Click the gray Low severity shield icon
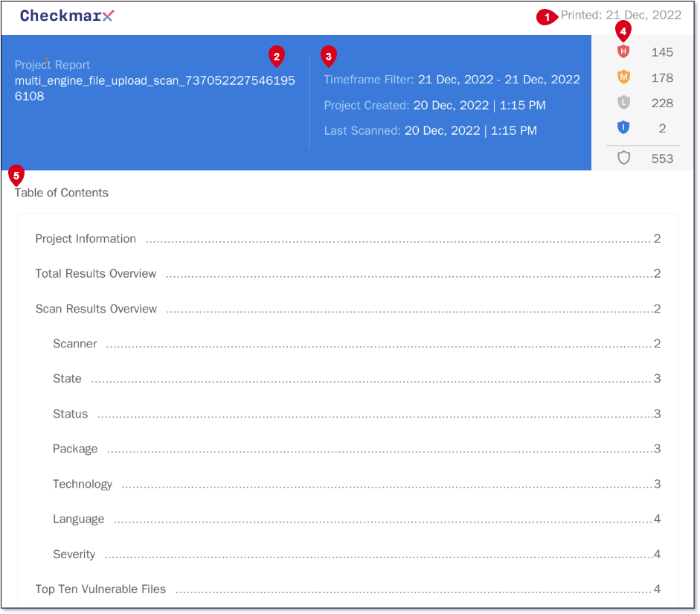Screen dimensions: 700x614 623,103
